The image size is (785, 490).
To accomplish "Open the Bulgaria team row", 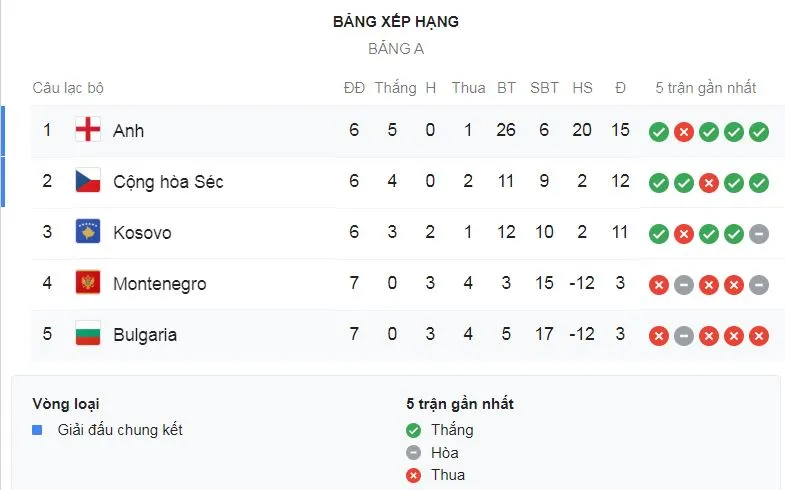I will [x=144, y=334].
